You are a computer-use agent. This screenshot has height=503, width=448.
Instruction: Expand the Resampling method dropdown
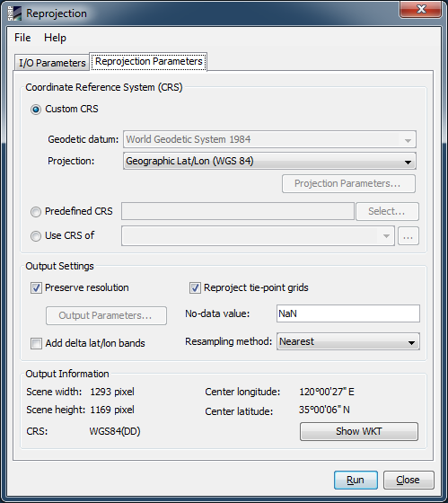[x=348, y=341]
